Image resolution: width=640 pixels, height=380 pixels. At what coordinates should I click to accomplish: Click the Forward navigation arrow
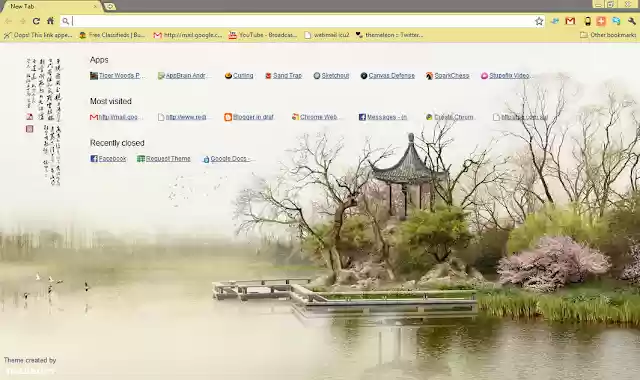tap(22, 21)
